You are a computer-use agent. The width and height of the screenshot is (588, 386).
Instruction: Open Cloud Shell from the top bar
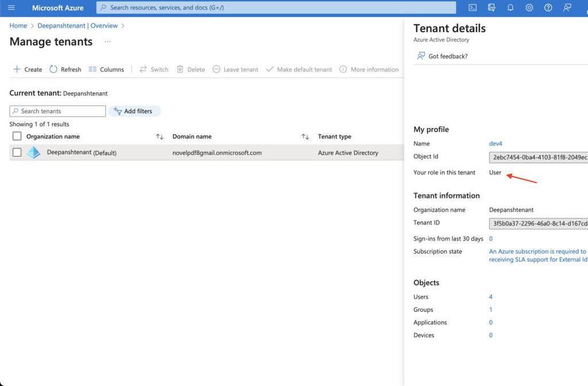point(473,7)
